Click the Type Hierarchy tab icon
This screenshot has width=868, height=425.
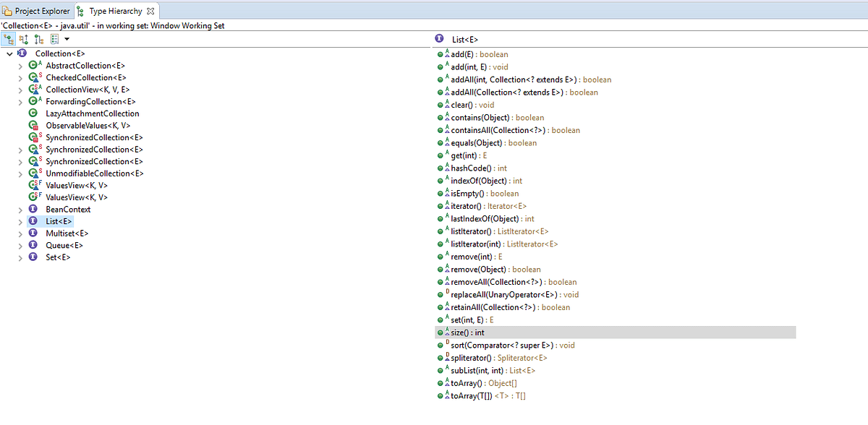click(x=80, y=11)
